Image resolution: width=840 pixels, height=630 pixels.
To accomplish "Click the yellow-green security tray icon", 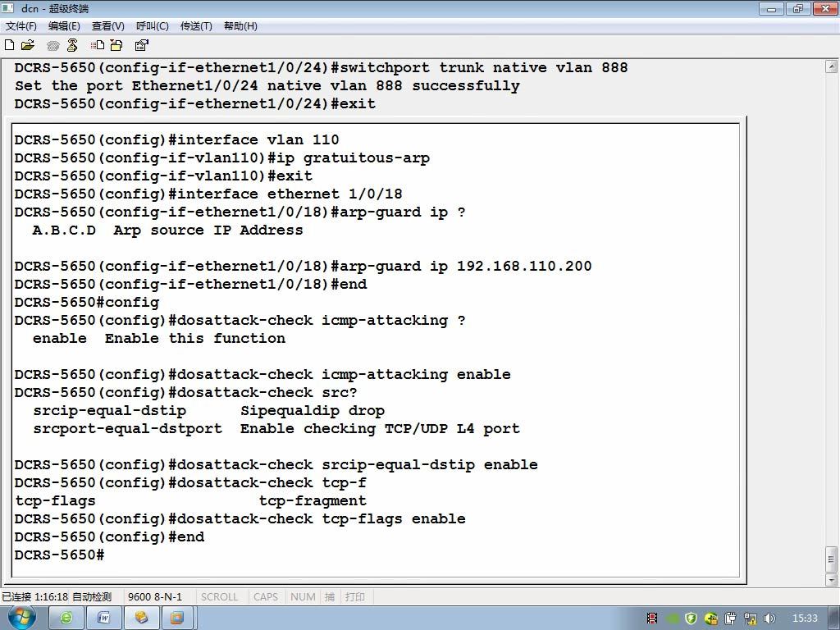I will coord(711,619).
